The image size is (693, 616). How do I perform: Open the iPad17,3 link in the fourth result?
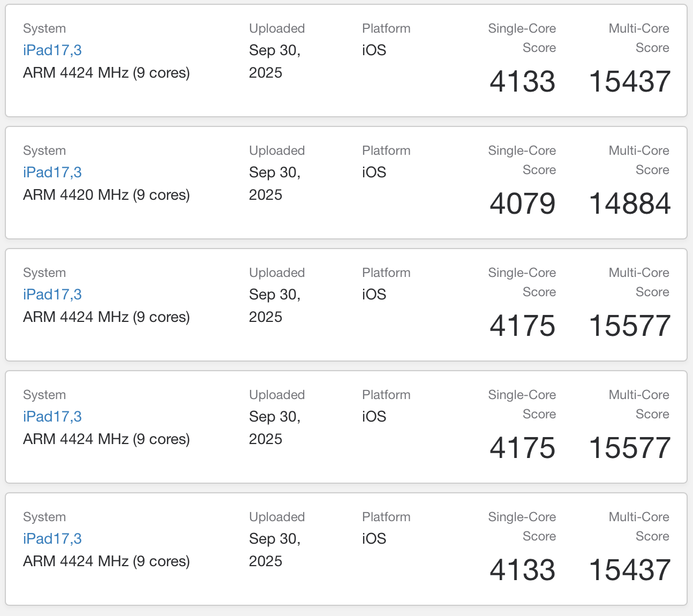52,417
